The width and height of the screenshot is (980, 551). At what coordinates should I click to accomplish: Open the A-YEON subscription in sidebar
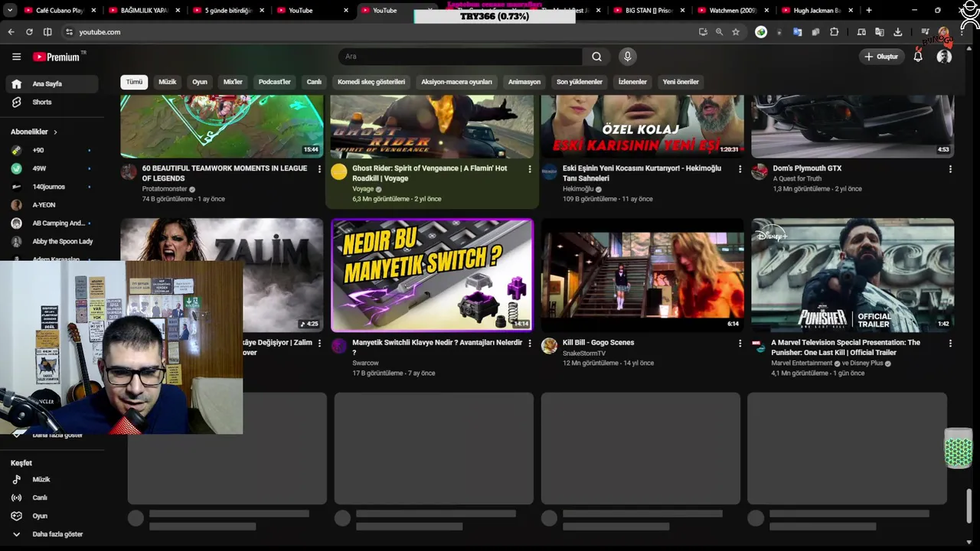[52, 205]
